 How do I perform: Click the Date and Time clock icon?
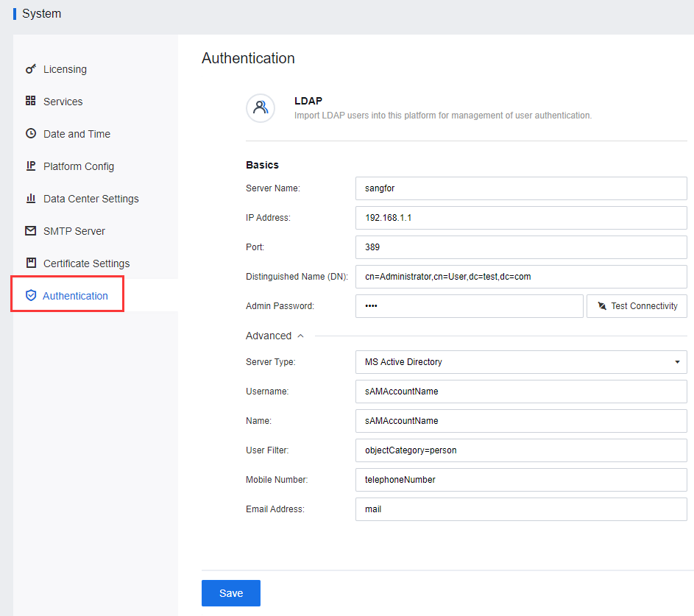(30, 133)
